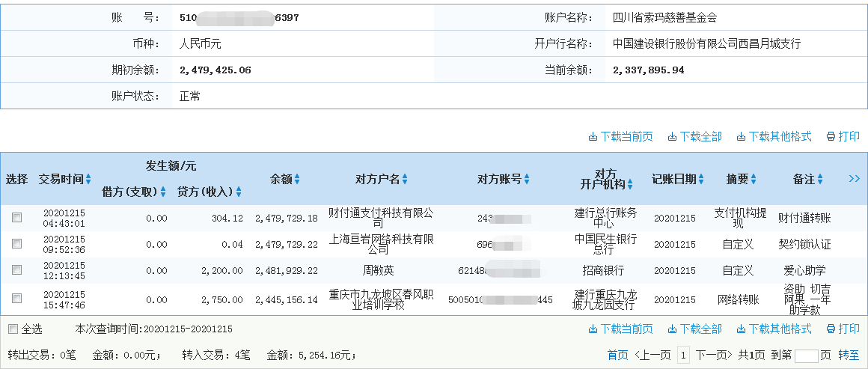Click the top 下载当前页 download icon

point(593,137)
